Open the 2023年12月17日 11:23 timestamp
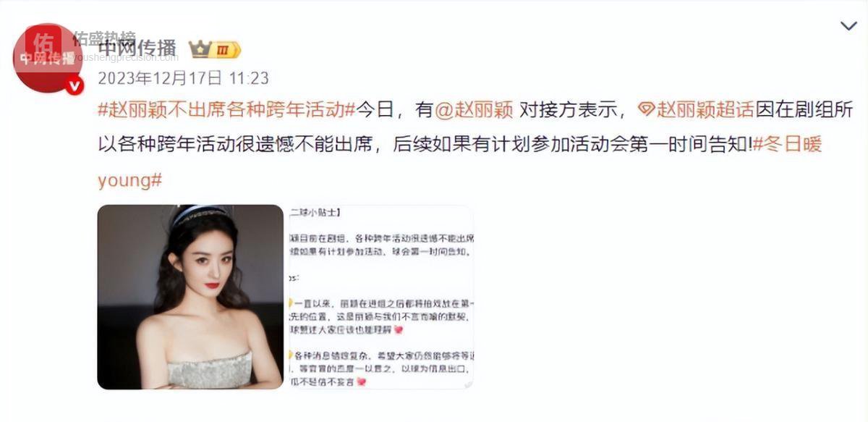 pos(183,77)
